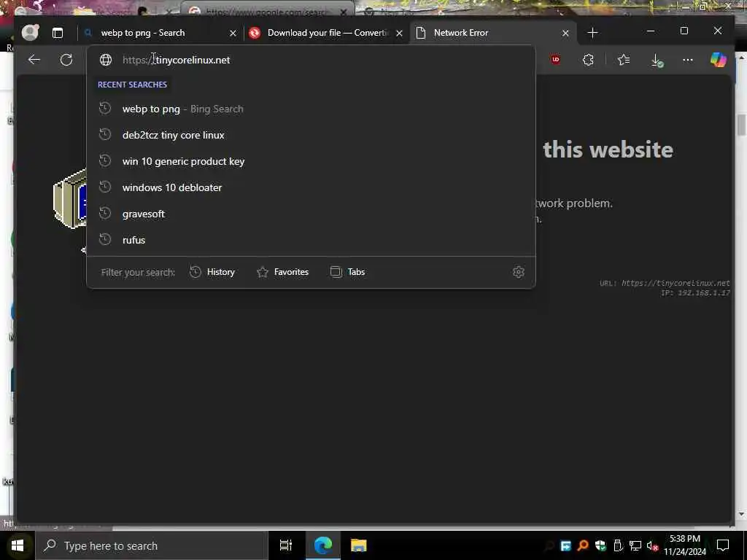The image size is (747, 560).
Task: Open the uBlock Origin extension icon
Action: point(555,60)
